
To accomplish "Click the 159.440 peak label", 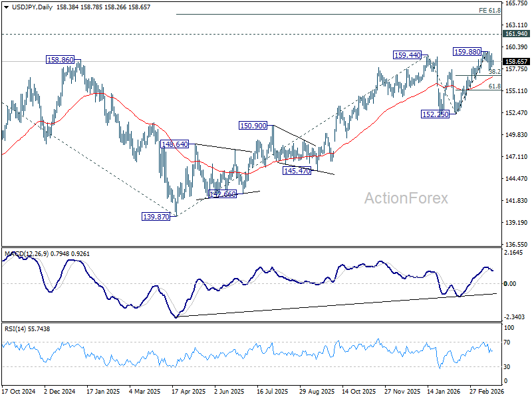I will point(407,55).
